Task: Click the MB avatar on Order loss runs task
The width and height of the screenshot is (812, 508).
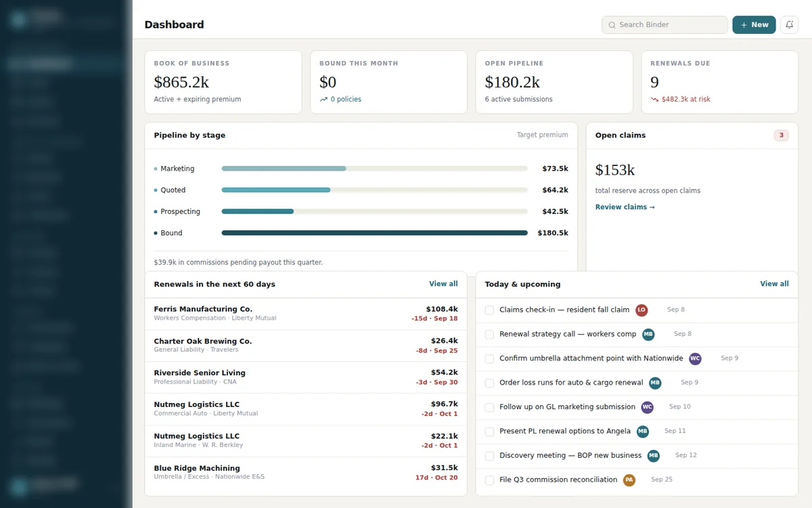Action: pos(655,383)
